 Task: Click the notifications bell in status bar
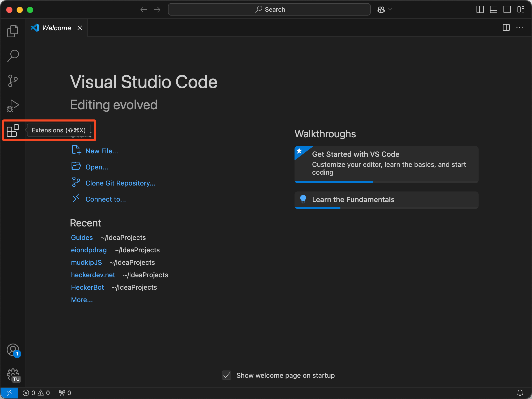tap(520, 393)
